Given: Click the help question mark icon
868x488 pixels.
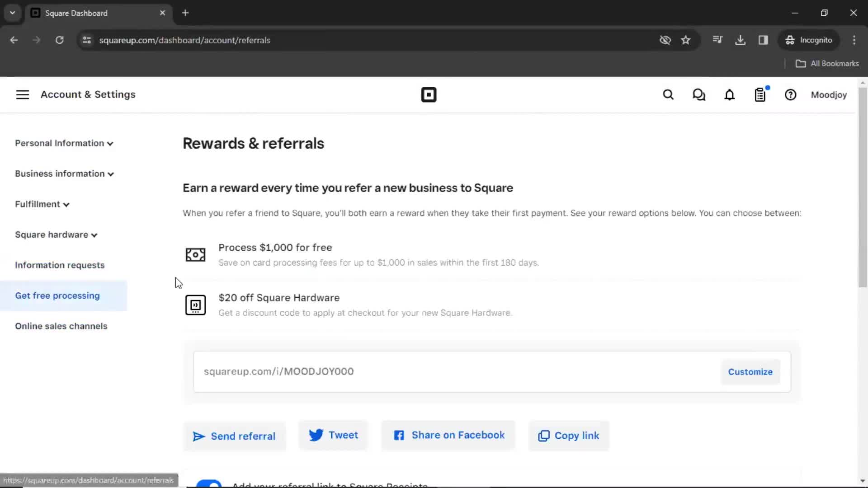Looking at the screenshot, I should pos(791,95).
